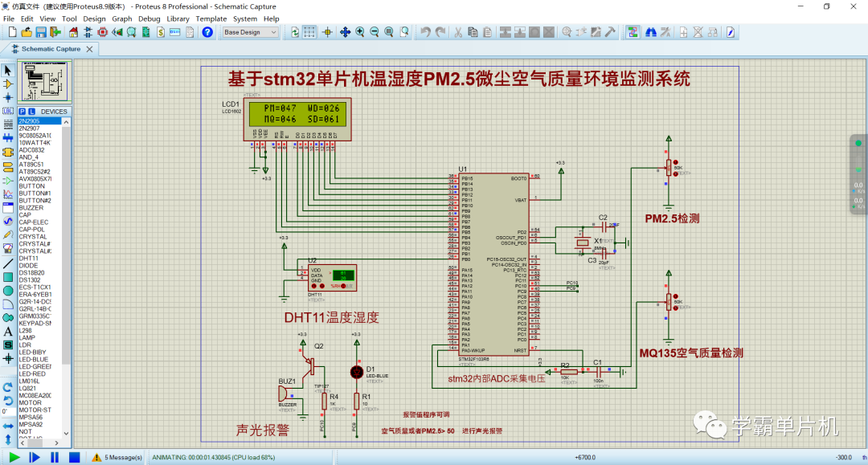The width and height of the screenshot is (868, 465).
Task: Toggle the wire autorouter icon
Action: [633, 33]
